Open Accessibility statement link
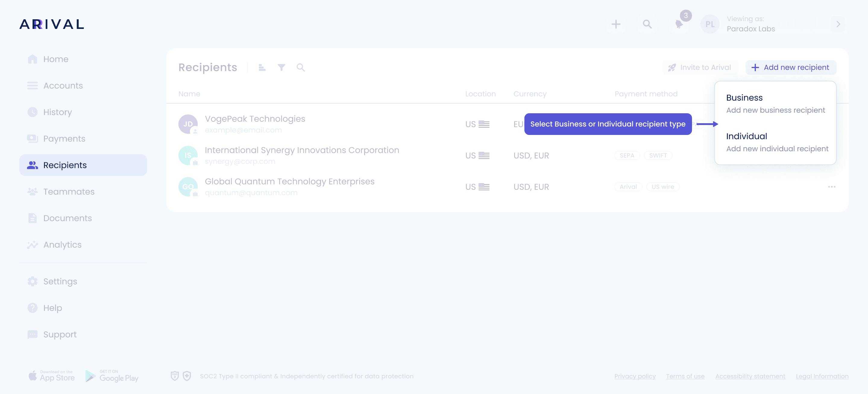The image size is (868, 394). coord(750,377)
